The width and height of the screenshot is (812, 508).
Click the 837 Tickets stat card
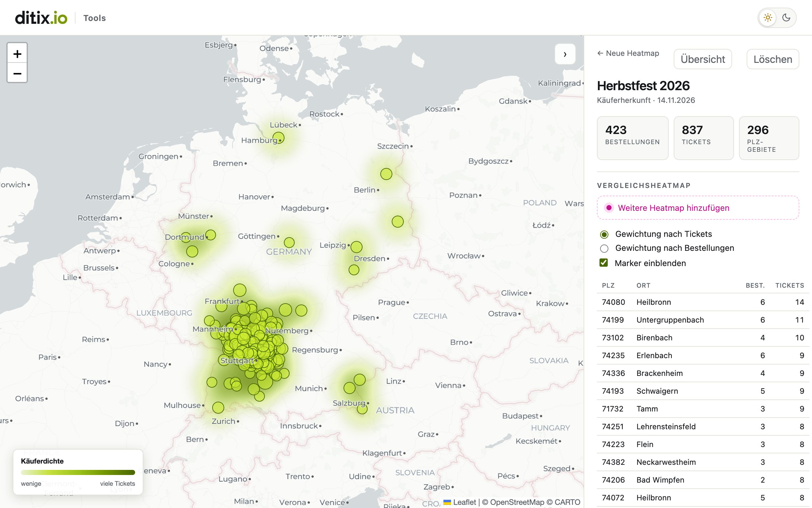click(704, 138)
